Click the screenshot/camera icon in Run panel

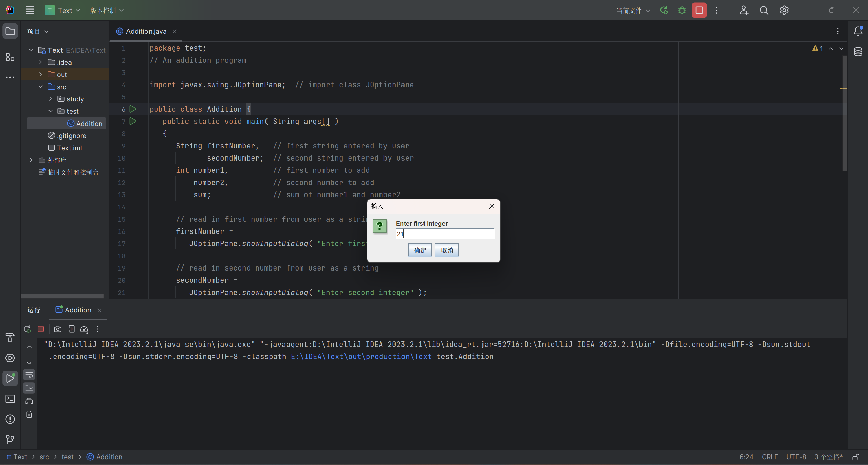[x=57, y=329]
